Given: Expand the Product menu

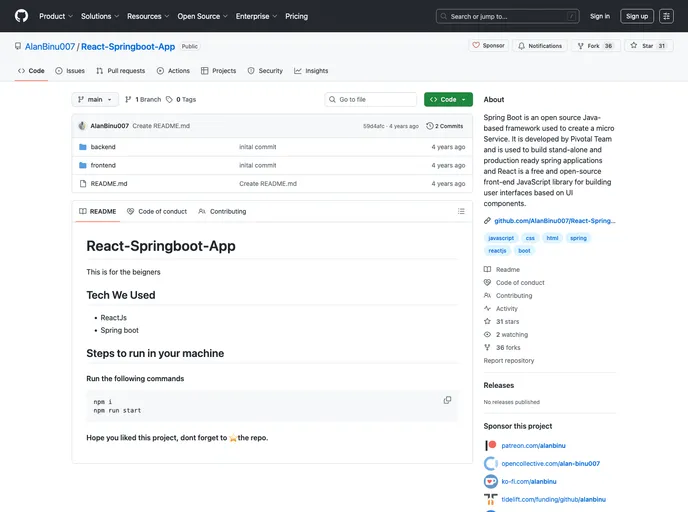Looking at the screenshot, I should point(56,16).
